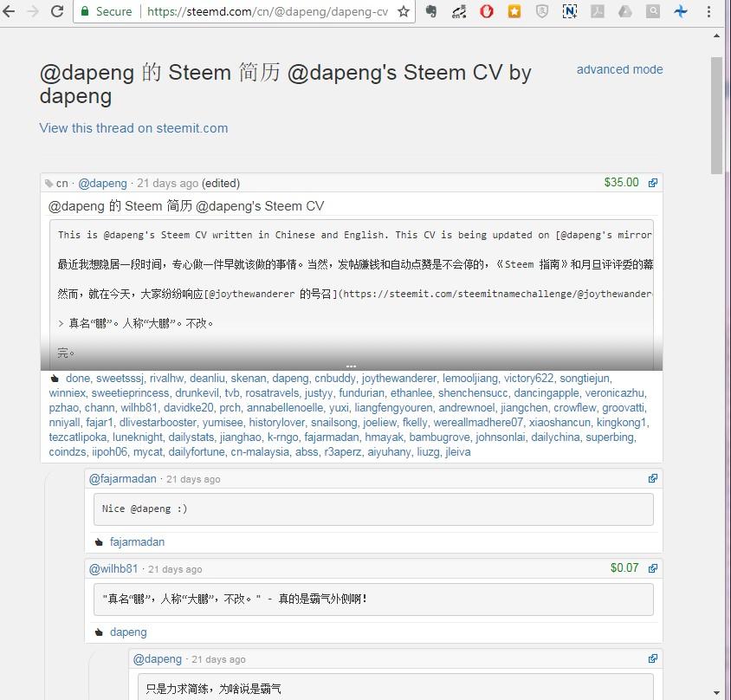Click the red Opera-style extension icon

click(x=486, y=11)
